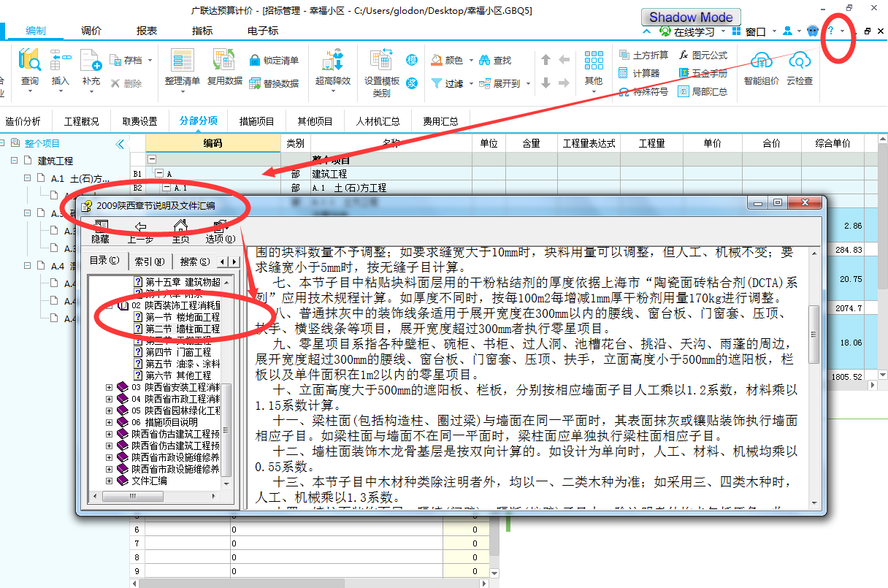Open the 展开到 dropdown arrow

coord(527,83)
